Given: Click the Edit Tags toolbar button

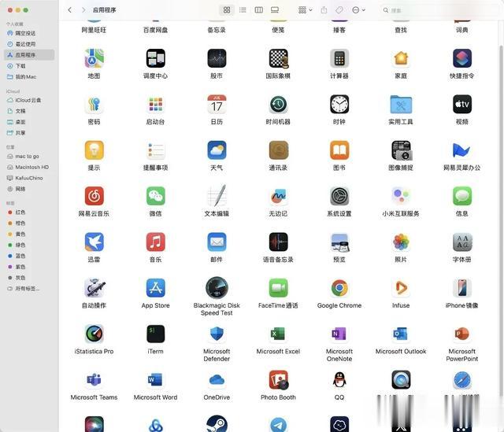Looking at the screenshot, I should (x=339, y=10).
